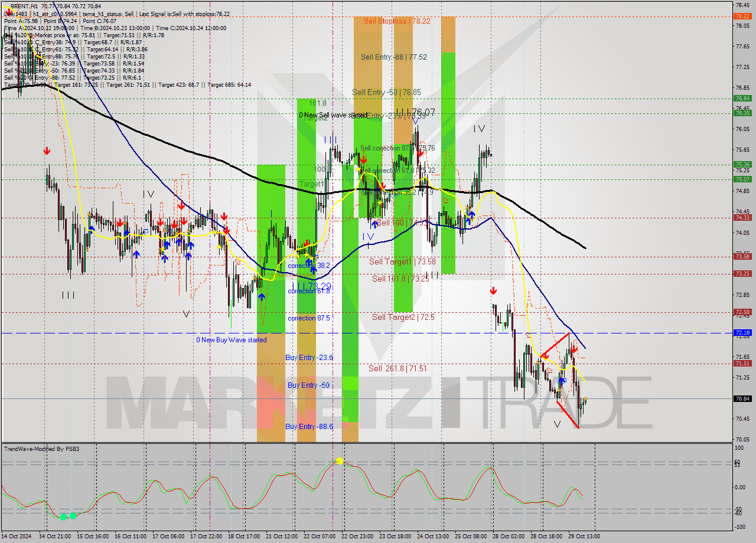This screenshot has height=543, width=756.
Task: Click the red 73.25 price tag
Action: pos(742,274)
